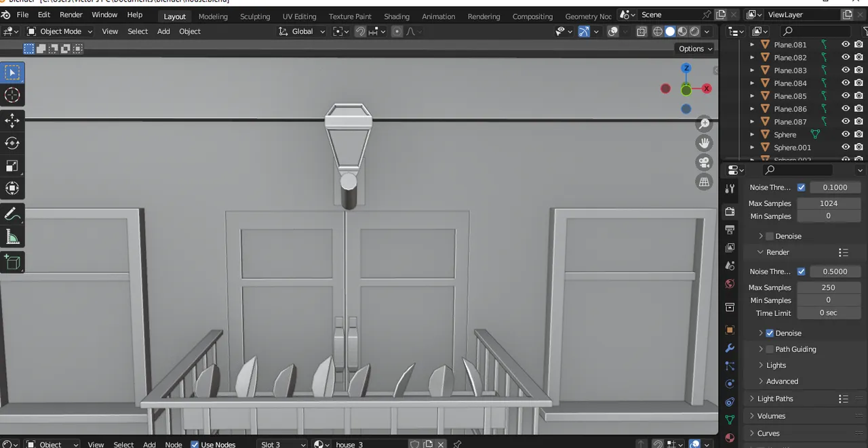Select the Annotate pencil tool

12,214
